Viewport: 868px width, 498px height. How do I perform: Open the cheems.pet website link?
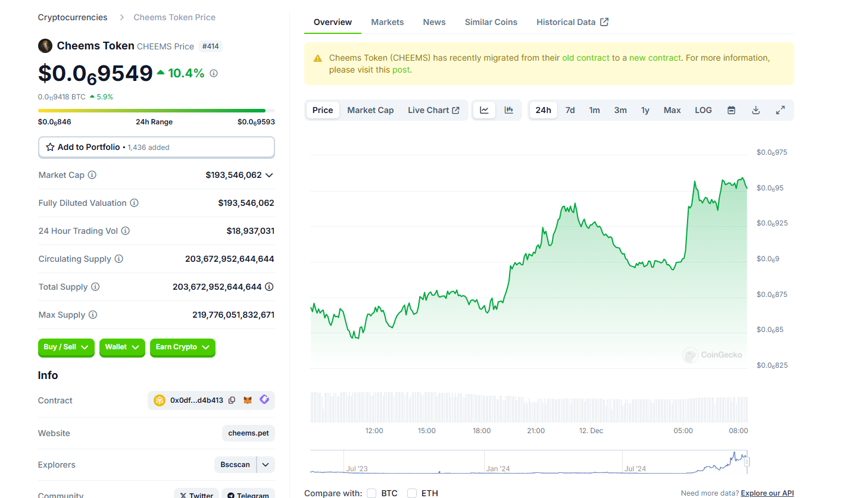(x=249, y=433)
